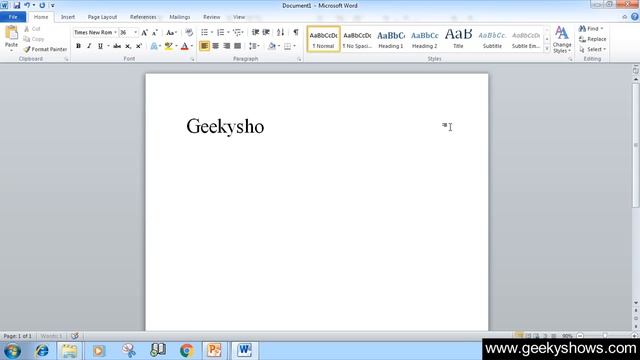The width and height of the screenshot is (640, 360).
Task: Switch to the References tab
Action: [x=143, y=17]
